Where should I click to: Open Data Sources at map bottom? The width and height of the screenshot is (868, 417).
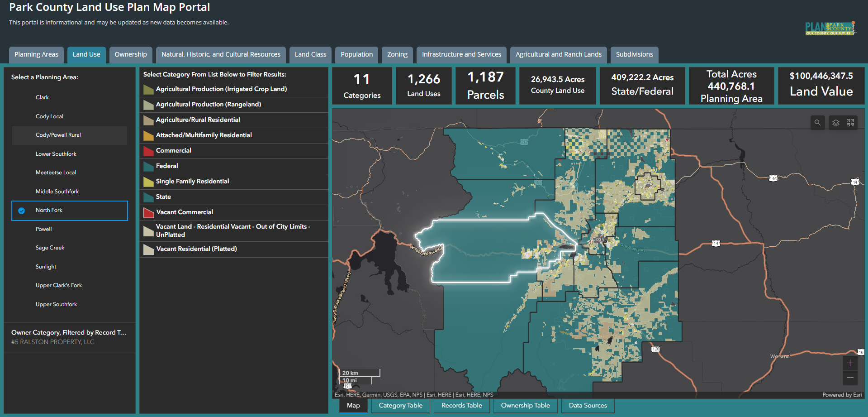point(588,406)
